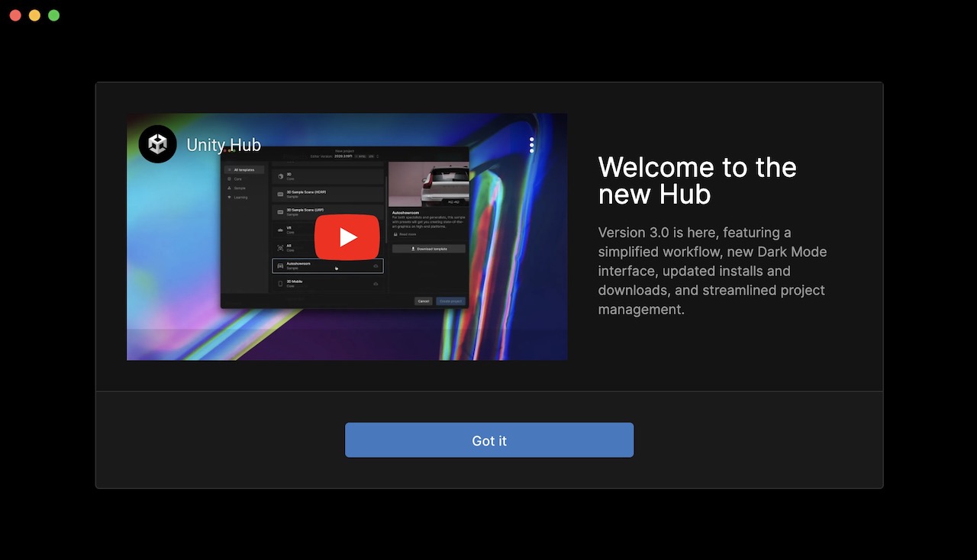Click Download template in the video preview
This screenshot has width=977, height=560.
(x=428, y=249)
